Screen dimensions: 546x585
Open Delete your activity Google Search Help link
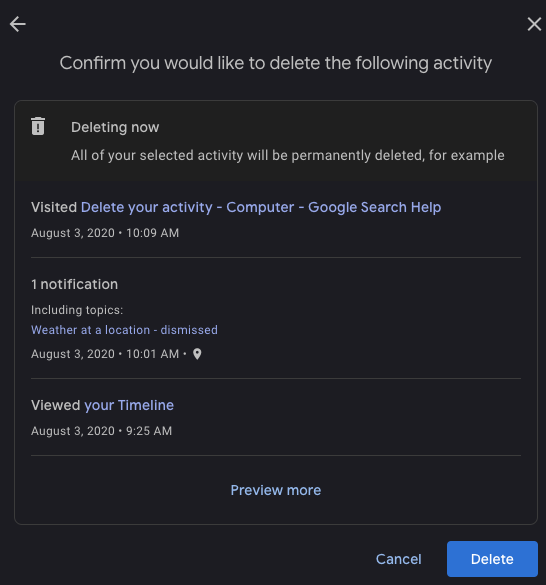coord(261,207)
